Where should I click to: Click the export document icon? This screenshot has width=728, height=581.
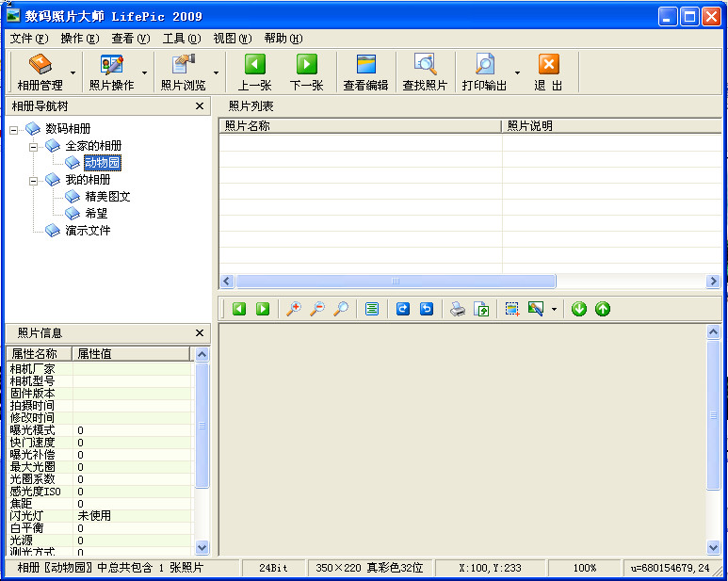tap(481, 309)
